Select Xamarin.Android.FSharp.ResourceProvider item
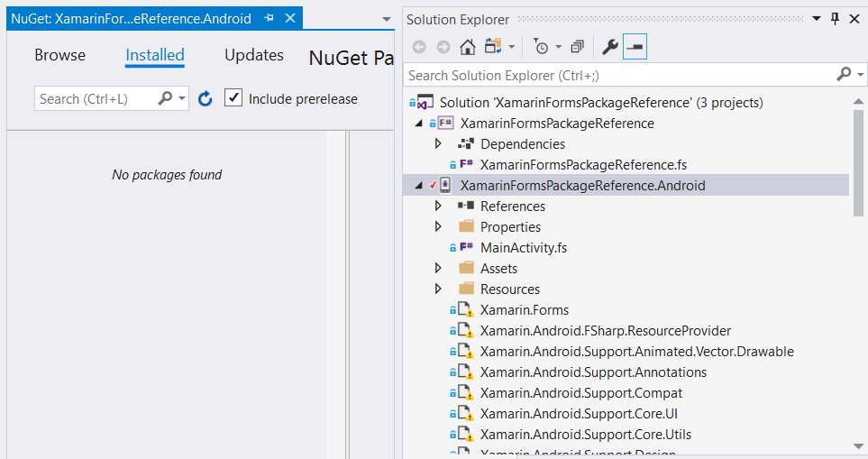The image size is (868, 459). (606, 331)
